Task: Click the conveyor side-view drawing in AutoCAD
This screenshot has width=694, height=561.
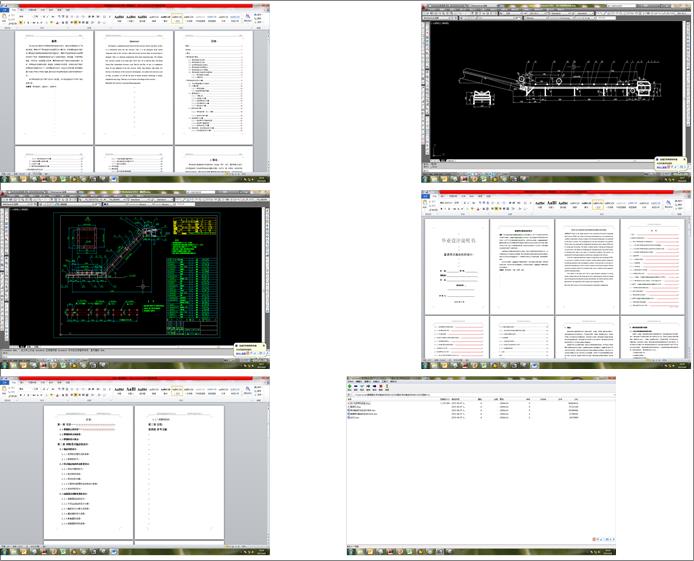Action: (559, 81)
